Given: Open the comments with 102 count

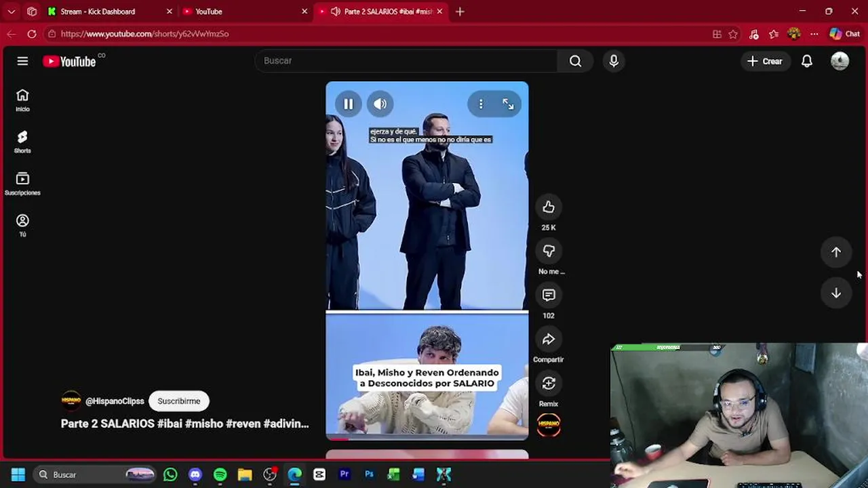Looking at the screenshot, I should tap(549, 296).
